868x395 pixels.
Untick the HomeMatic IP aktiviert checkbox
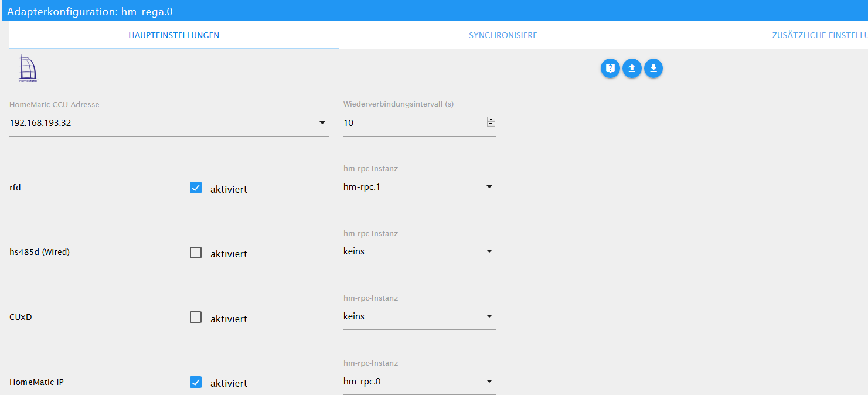tap(196, 382)
